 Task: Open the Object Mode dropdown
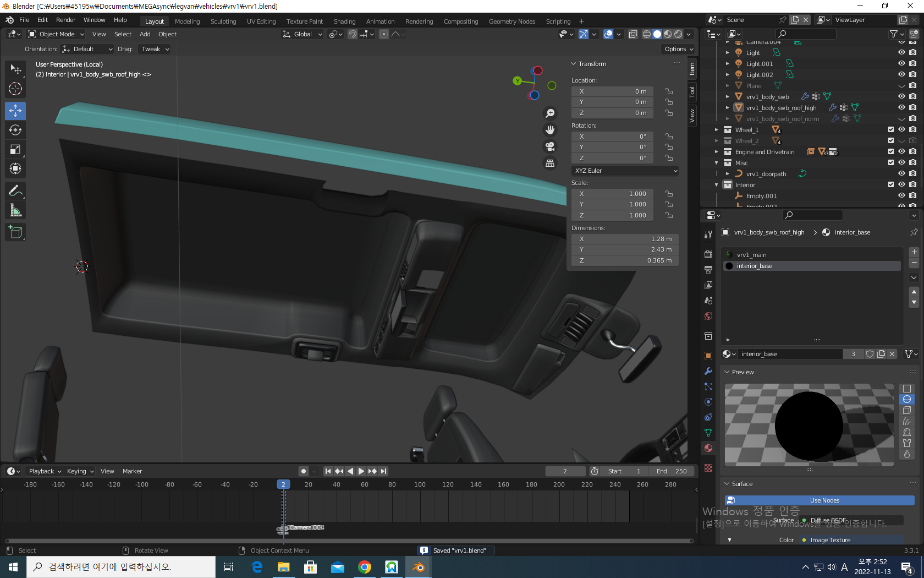(56, 34)
